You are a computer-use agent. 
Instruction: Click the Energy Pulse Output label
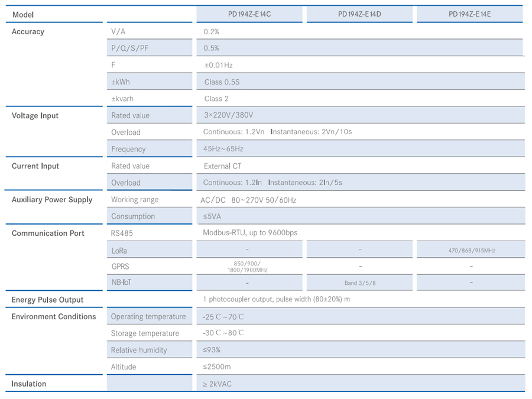47,300
